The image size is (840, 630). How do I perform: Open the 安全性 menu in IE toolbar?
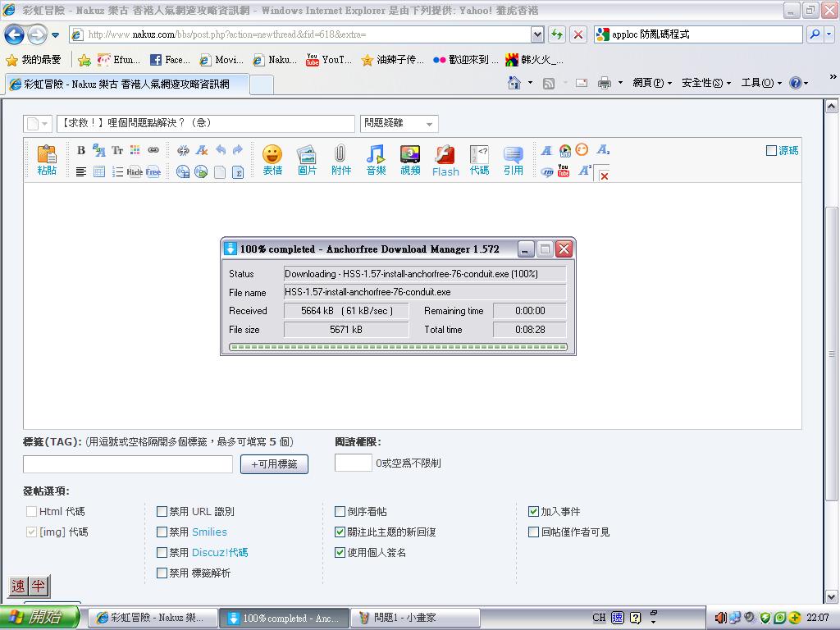tap(705, 83)
